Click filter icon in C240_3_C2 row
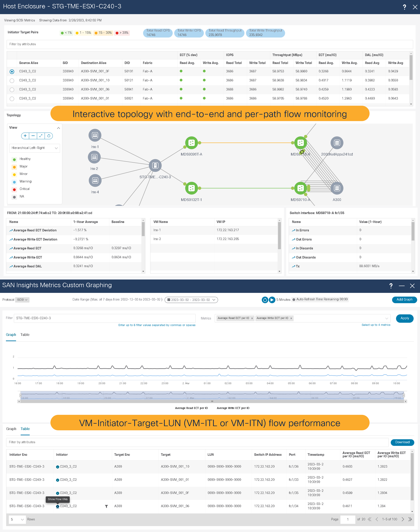 tap(106, 506)
